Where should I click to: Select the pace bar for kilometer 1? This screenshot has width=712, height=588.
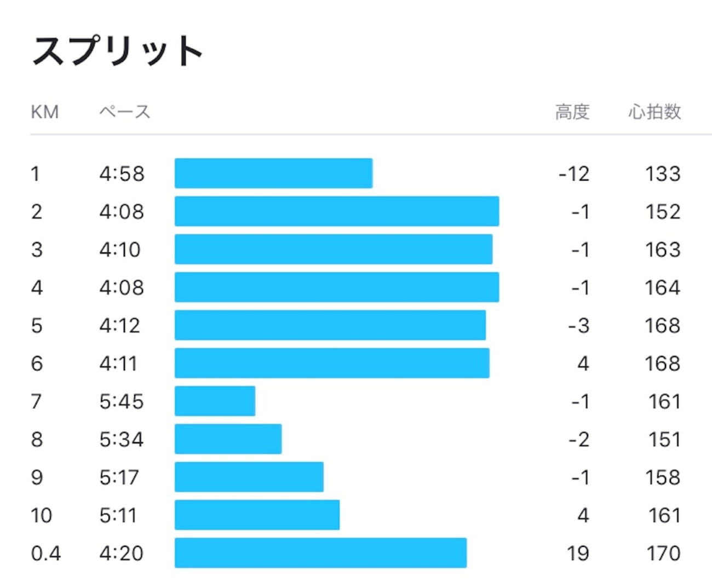[x=273, y=174]
